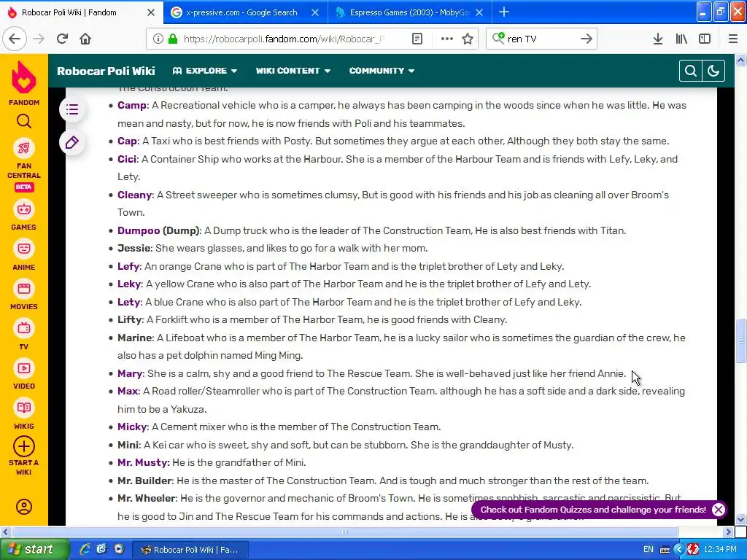Image resolution: width=747 pixels, height=560 pixels.
Task: Toggle dark mode moon icon
Action: click(713, 71)
